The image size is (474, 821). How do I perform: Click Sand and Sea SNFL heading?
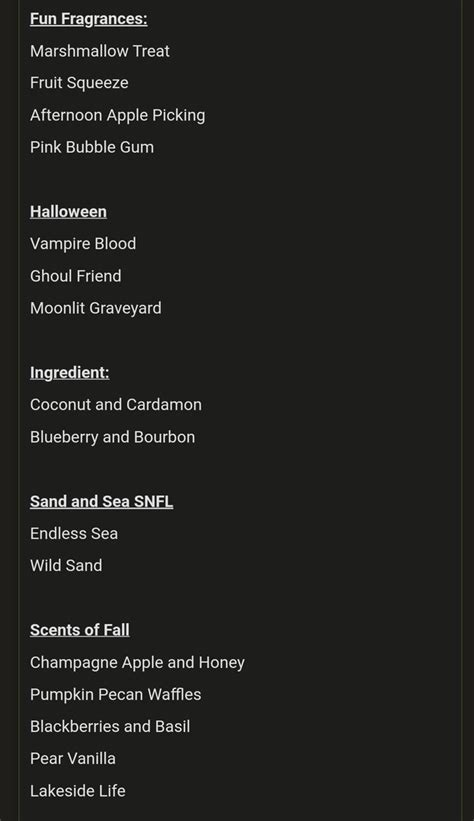coord(101,502)
